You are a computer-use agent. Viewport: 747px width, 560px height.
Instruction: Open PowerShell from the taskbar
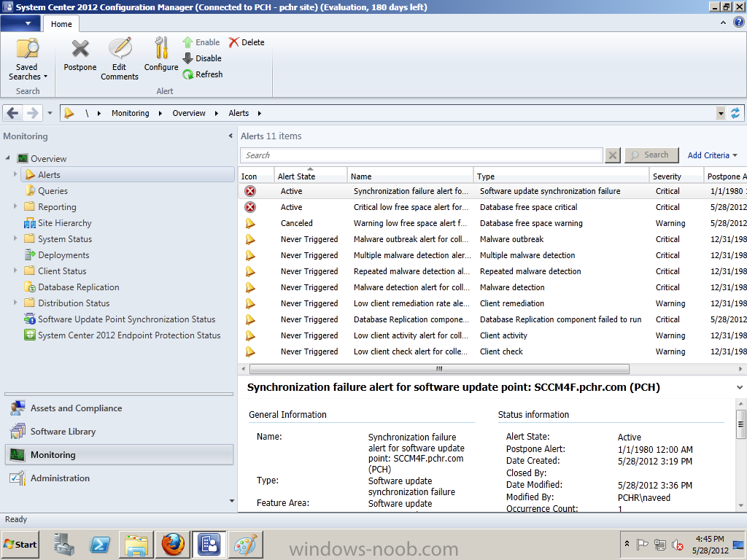[x=101, y=544]
